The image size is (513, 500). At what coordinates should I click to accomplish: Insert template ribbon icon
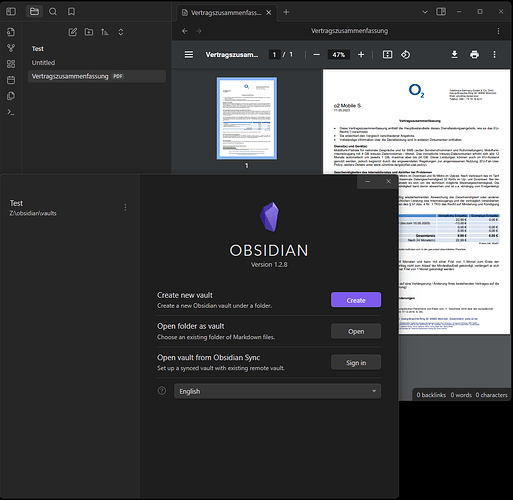tap(11, 96)
